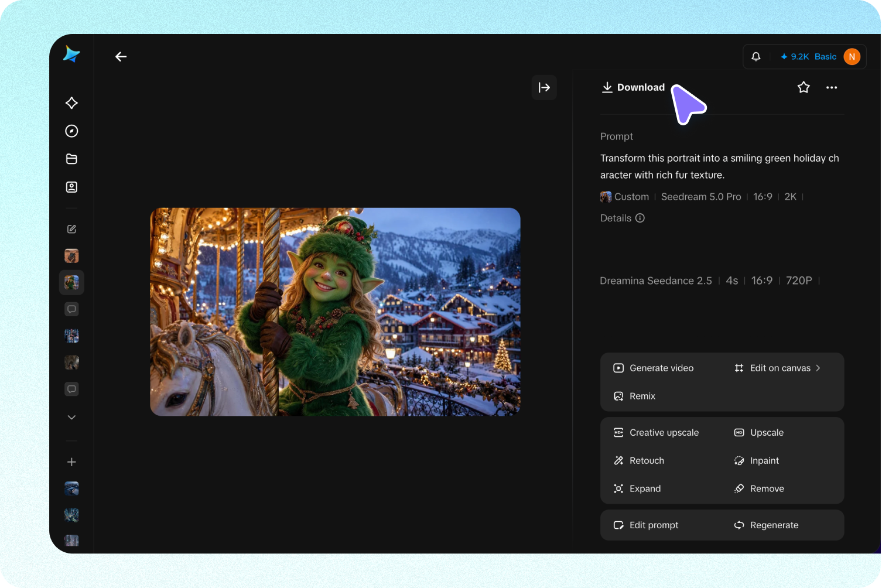Open the compass explore icon

(x=71, y=131)
